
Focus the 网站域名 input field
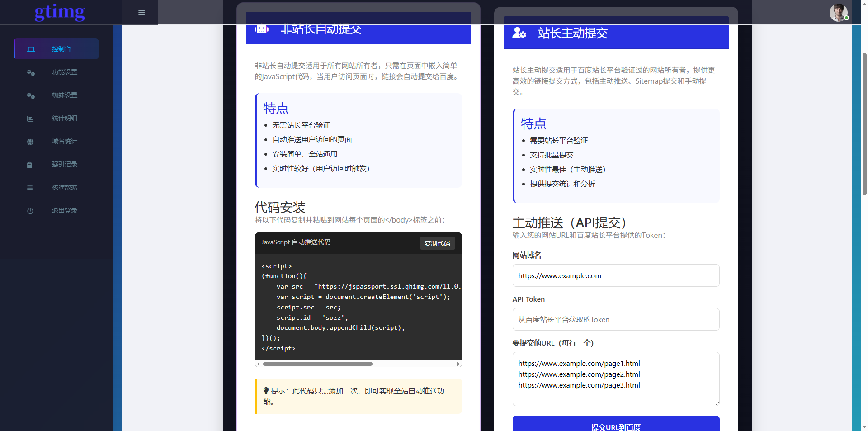point(616,275)
